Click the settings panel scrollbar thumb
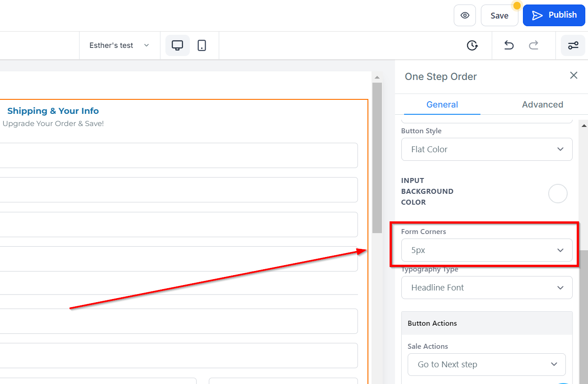588x384 pixels. 583,316
